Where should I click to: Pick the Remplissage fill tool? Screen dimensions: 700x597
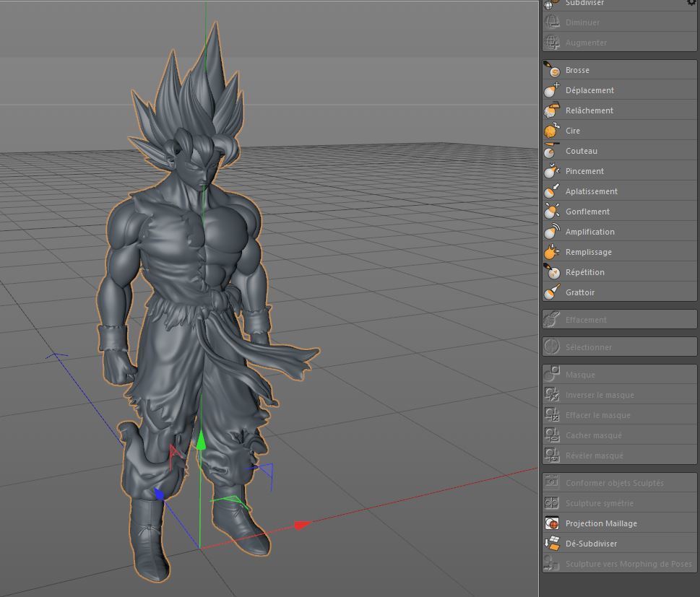619,252
